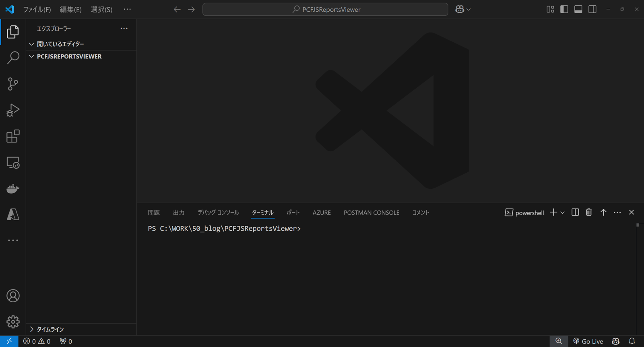Screen dimensions: 644x347
Task: Open the Explorer view in activity bar
Action: (x=13, y=32)
